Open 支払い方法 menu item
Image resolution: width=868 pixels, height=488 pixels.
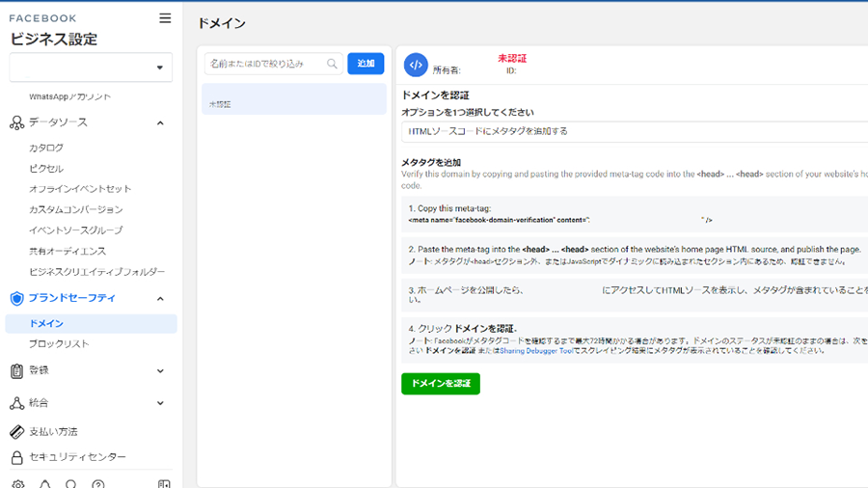[x=53, y=431]
